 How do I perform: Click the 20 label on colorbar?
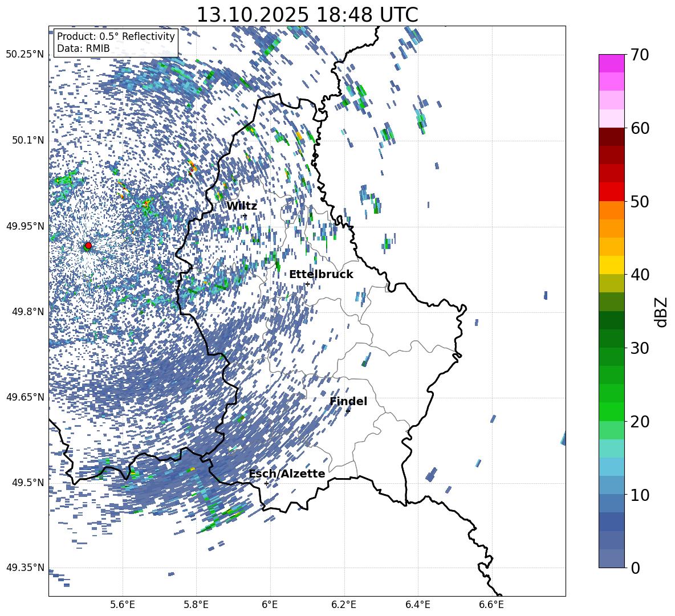639,422
